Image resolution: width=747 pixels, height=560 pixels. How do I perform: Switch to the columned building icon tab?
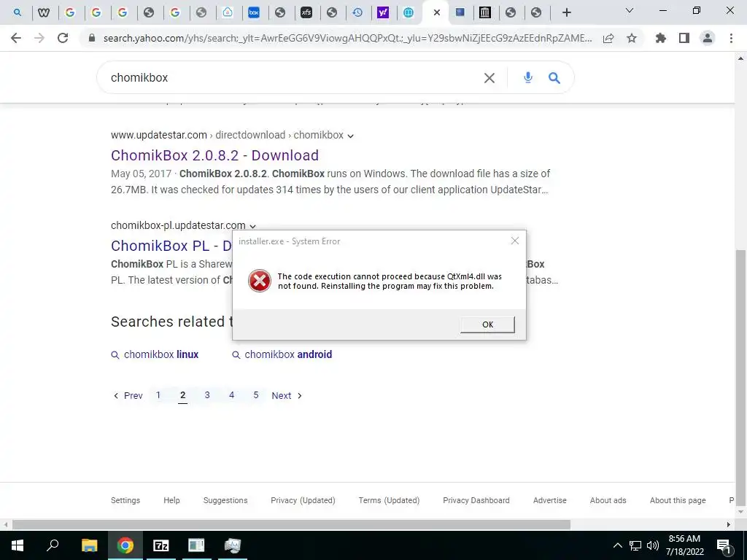click(x=485, y=12)
